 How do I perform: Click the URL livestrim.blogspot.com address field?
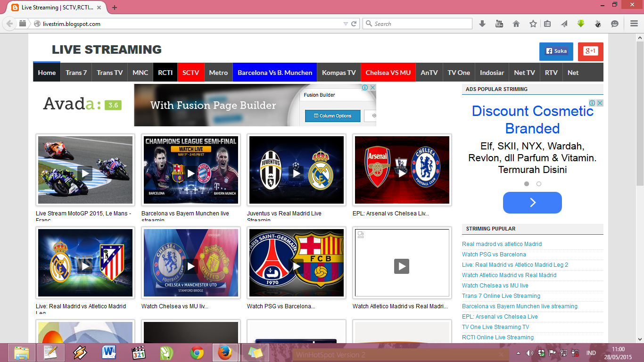click(x=189, y=24)
